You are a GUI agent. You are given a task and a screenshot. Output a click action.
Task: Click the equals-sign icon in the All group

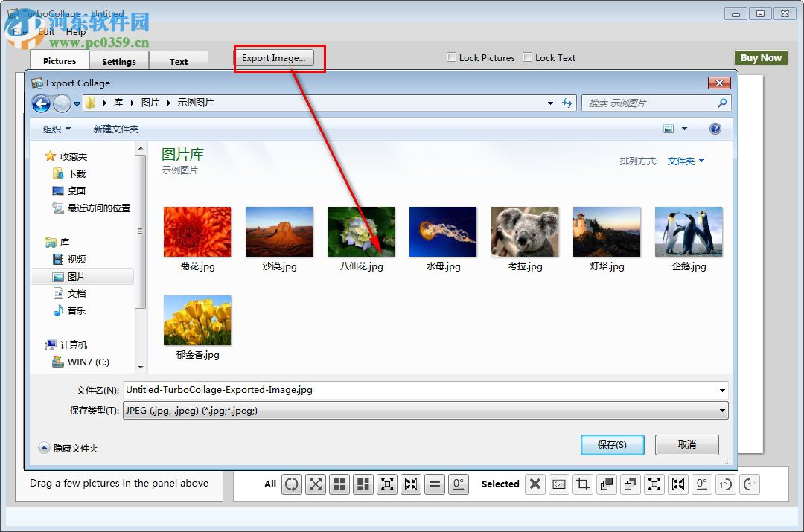(x=435, y=484)
